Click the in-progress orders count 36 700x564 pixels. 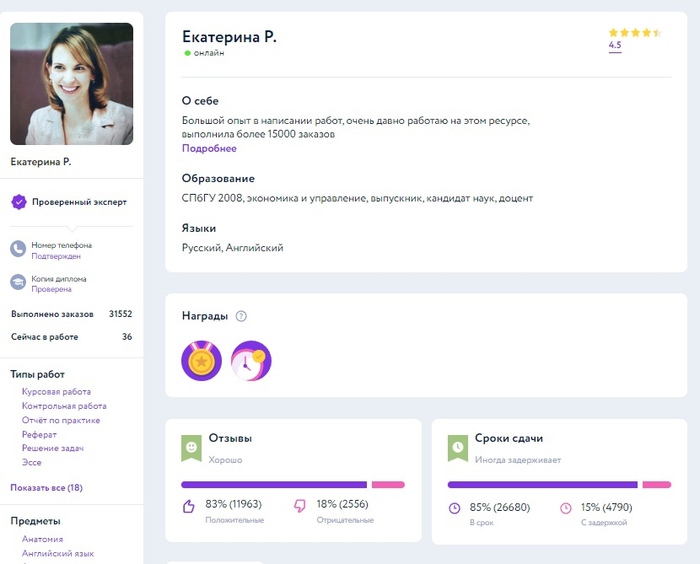[x=127, y=337]
